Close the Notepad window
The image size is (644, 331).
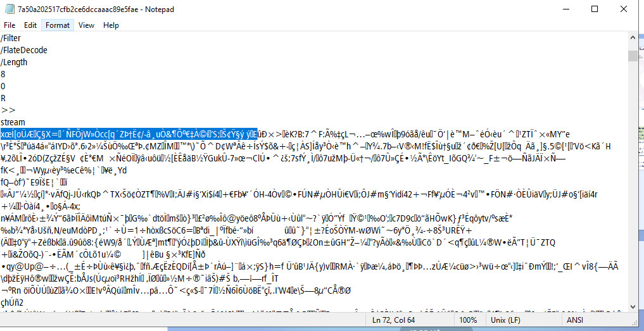coord(624,9)
